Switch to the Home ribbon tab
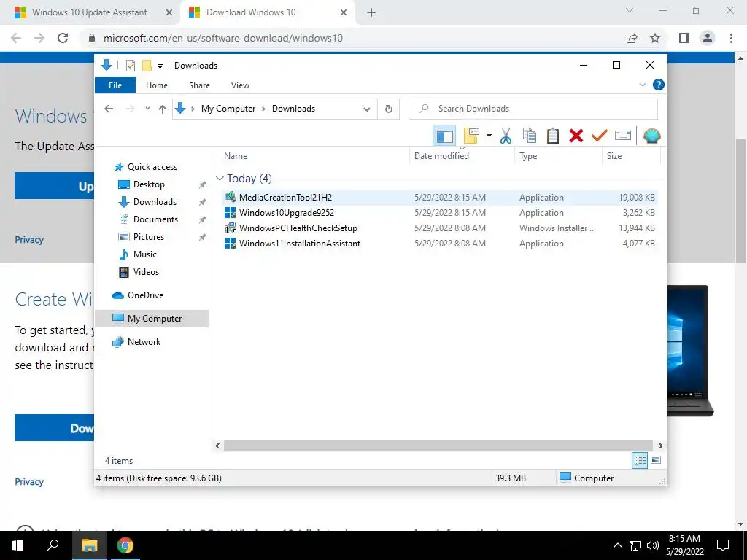 tap(157, 85)
